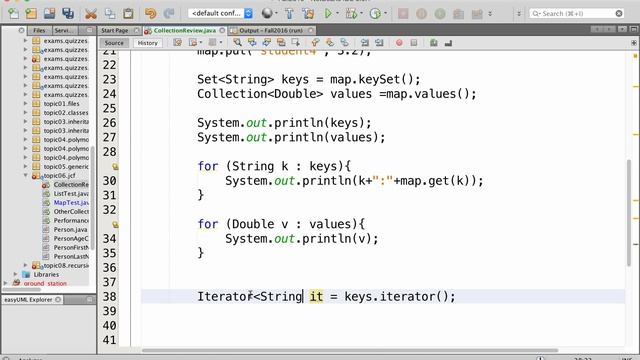Click the editor horizontal scrollbar
This screenshot has height=360, width=640.
pyautogui.click(x=350, y=350)
